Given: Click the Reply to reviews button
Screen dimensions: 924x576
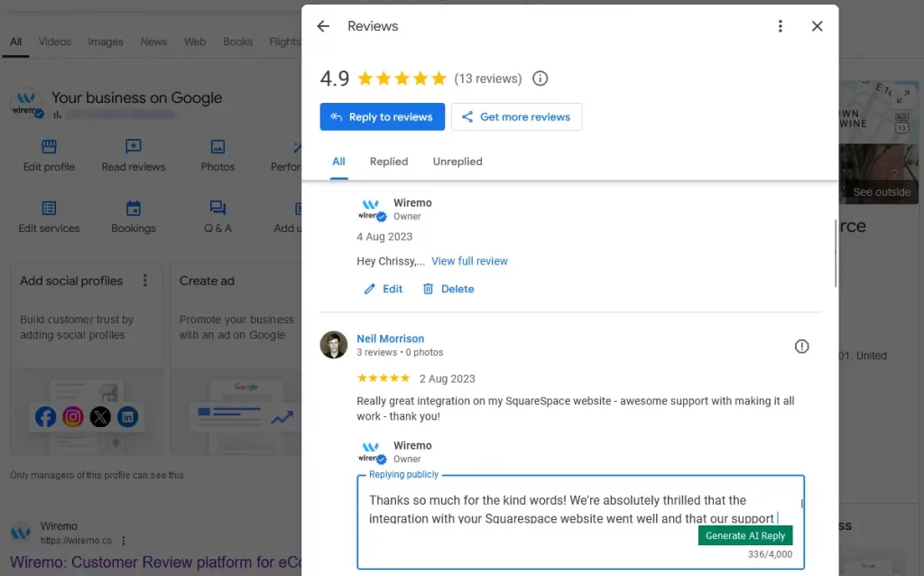Looking at the screenshot, I should pyautogui.click(x=383, y=116).
